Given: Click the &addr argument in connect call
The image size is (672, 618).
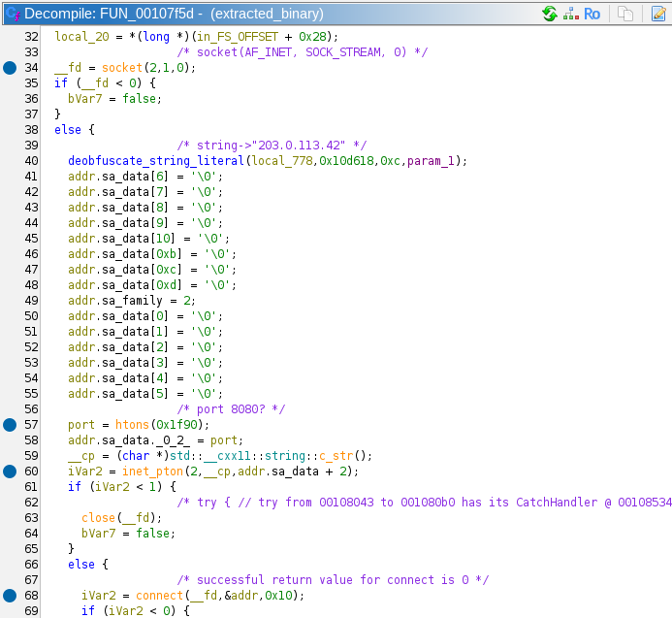Looking at the screenshot, I should point(240,596).
